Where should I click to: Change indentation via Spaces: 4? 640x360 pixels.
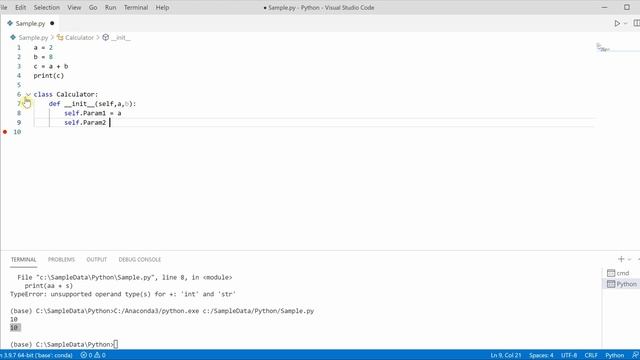click(x=541, y=355)
